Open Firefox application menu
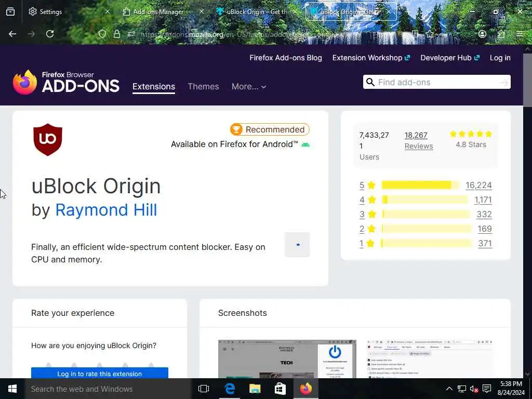The height and width of the screenshot is (399, 532). (x=520, y=34)
